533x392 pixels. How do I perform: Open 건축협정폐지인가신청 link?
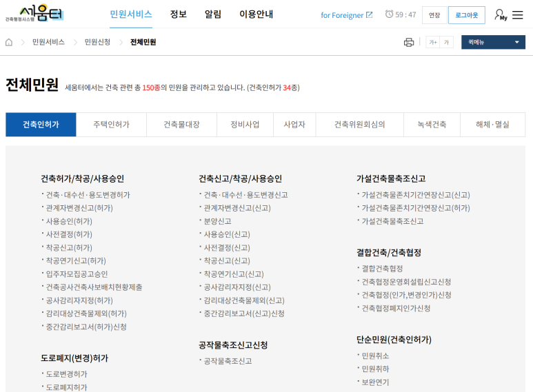(396, 308)
